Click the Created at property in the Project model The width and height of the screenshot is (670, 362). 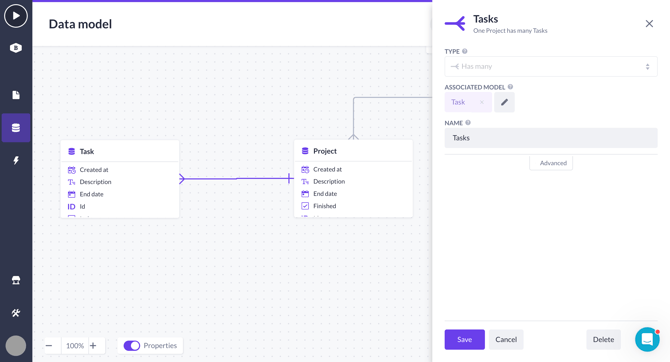tap(327, 169)
